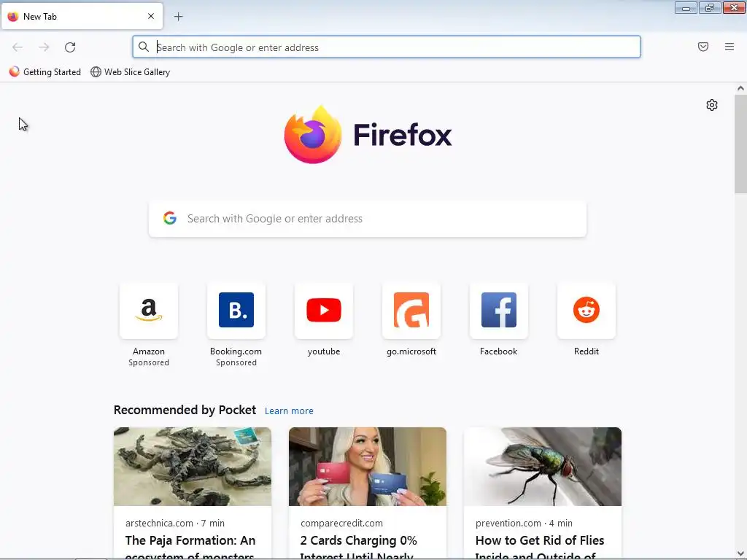Click the scrollbar up arrow
The width and height of the screenshot is (747, 560).
(740, 88)
